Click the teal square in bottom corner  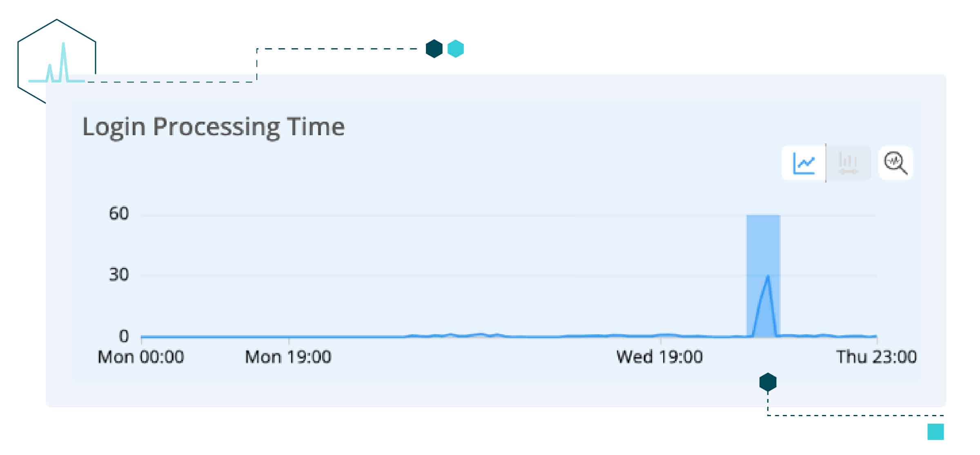coord(935,432)
